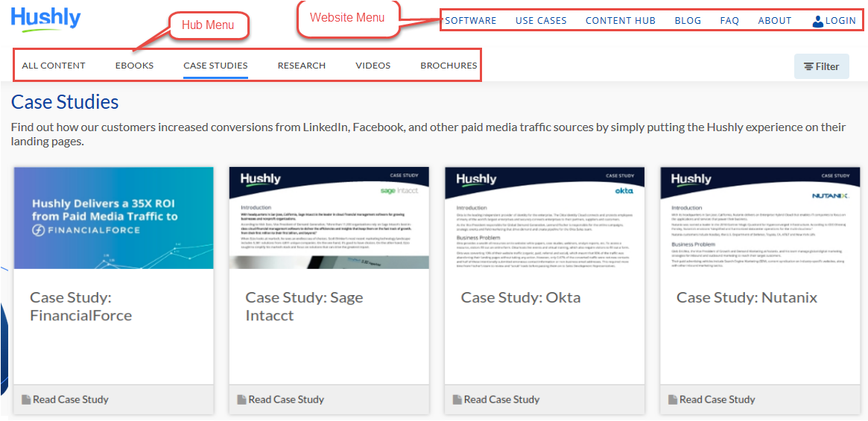
Task: Open the SOFTWARE website menu item
Action: click(471, 21)
